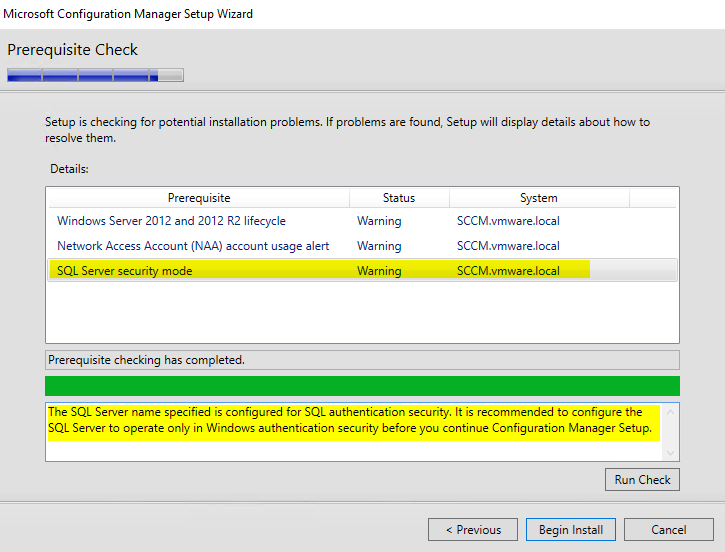Click SCCM.vmware.local in Network Access Account row

[508, 246]
